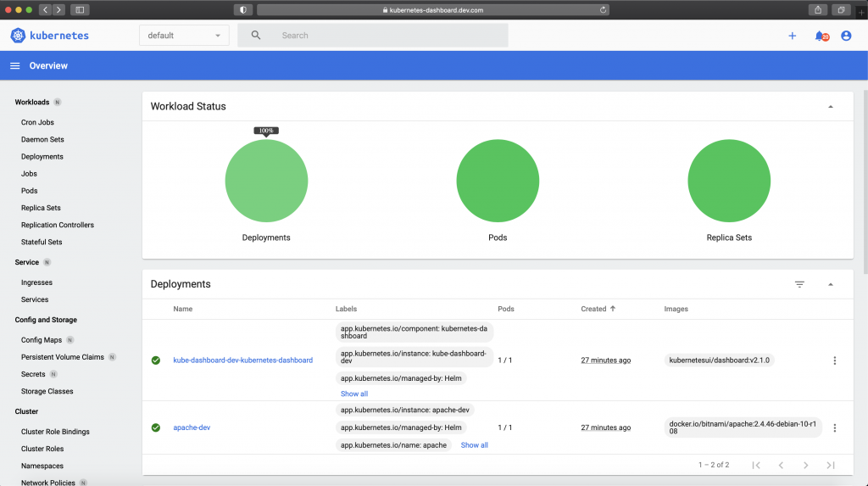The image size is (868, 486).
Task: Open Cron Jobs in sidebar
Action: [x=37, y=122]
